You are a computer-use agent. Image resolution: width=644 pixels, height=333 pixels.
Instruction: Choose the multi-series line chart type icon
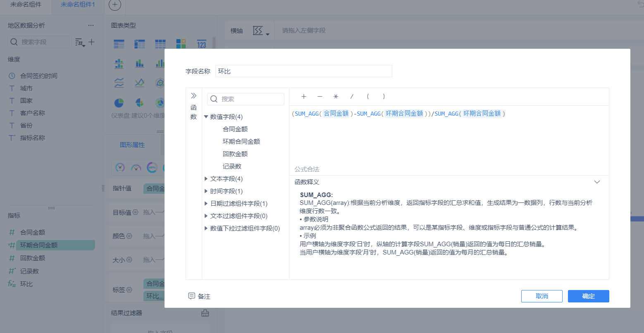pos(140,83)
